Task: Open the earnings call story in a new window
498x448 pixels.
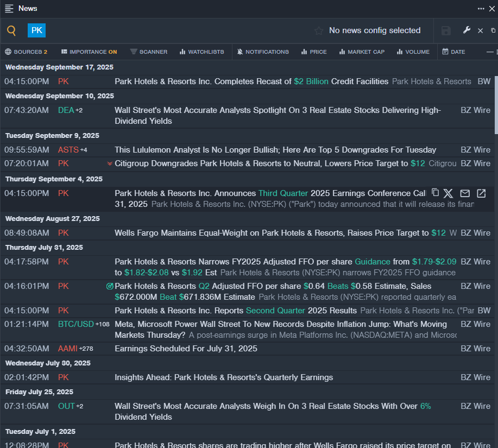Action: [x=481, y=193]
